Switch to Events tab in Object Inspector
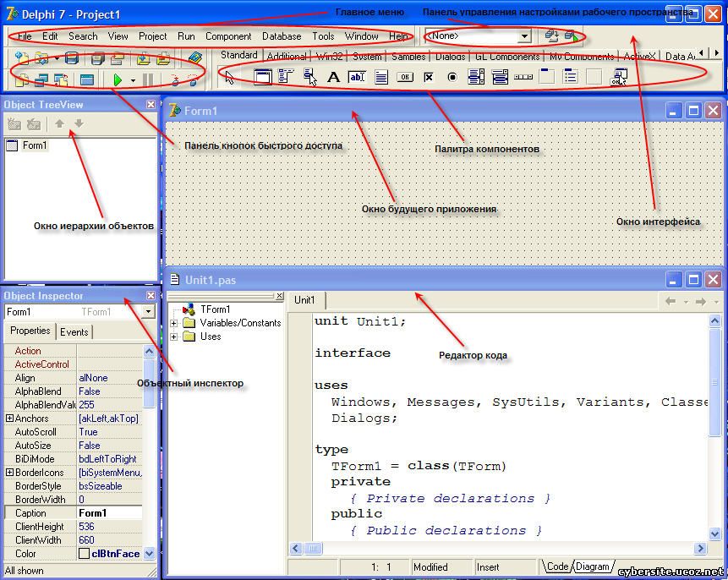This screenshot has width=728, height=580. coord(74,331)
